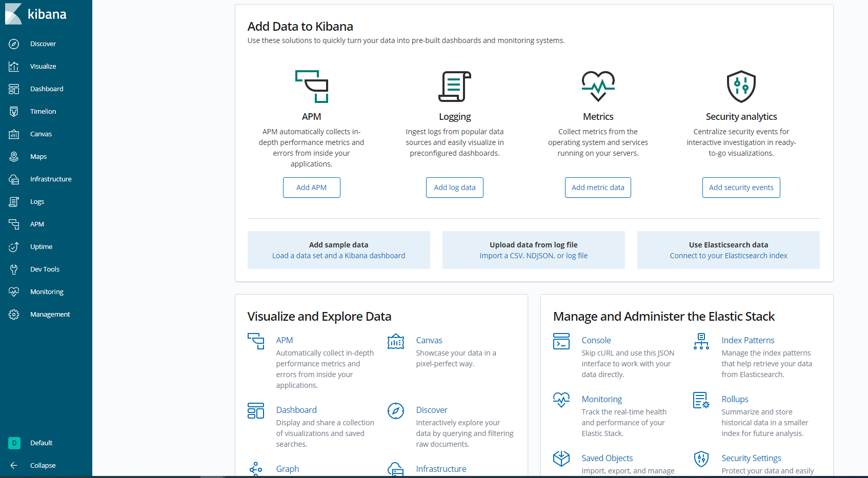
Task: Open the Console link
Action: [x=596, y=340]
